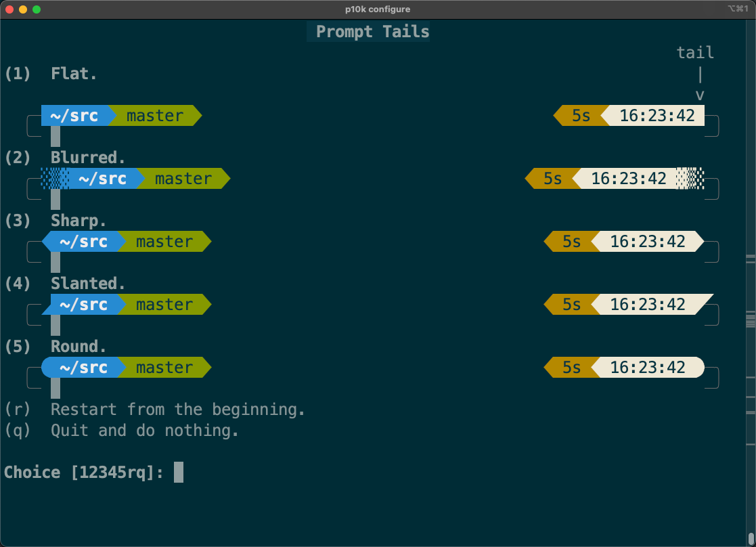Click the blurred tail right of Blurred prompt's time
This screenshot has width=756, height=547.
tap(690, 179)
